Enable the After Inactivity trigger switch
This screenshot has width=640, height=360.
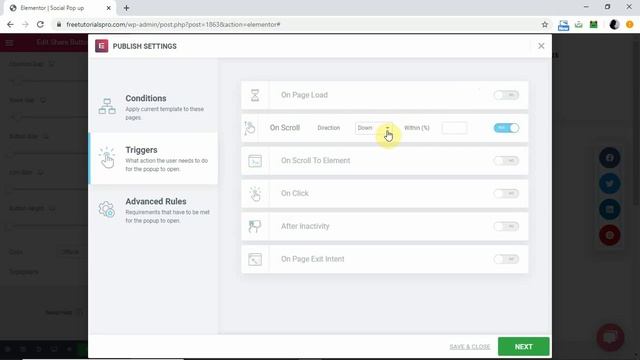[506, 226]
